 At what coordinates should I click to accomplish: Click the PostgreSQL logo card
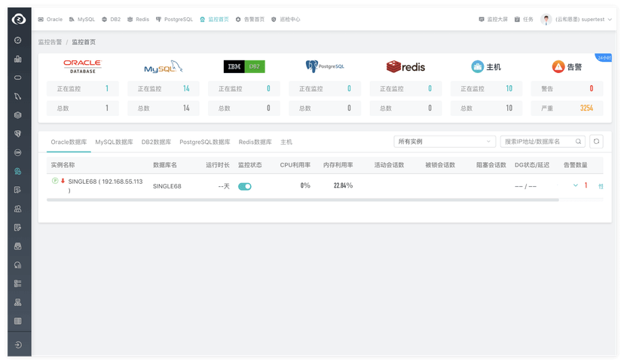pos(325,66)
